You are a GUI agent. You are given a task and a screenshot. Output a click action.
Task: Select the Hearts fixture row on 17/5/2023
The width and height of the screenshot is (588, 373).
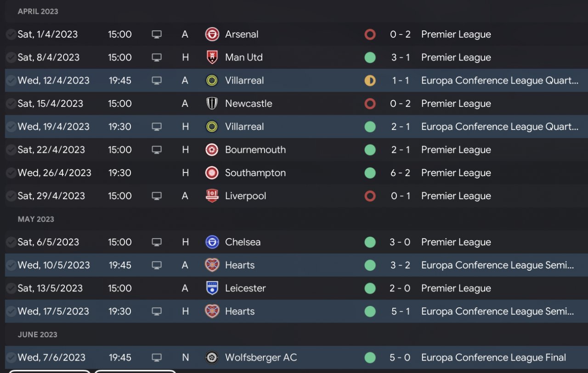[x=294, y=312]
